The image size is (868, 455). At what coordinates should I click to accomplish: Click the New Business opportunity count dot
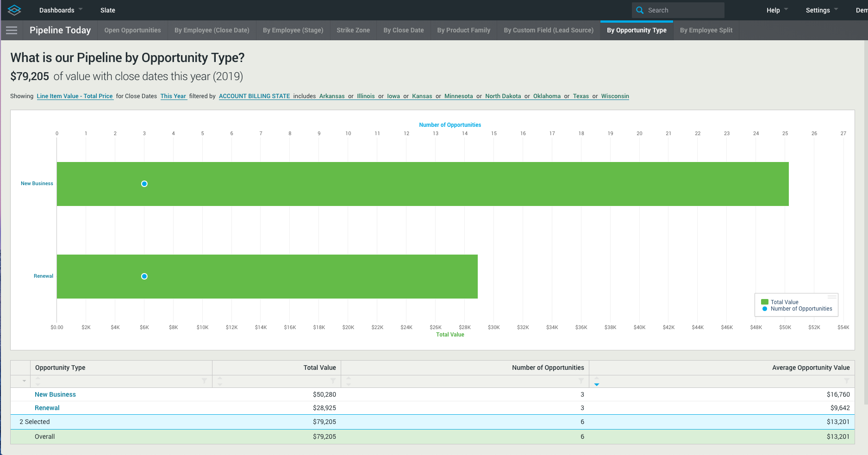pyautogui.click(x=144, y=184)
